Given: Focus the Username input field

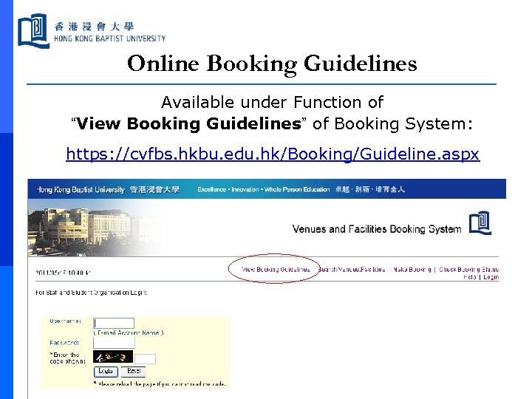Looking at the screenshot, I should coord(114,323).
